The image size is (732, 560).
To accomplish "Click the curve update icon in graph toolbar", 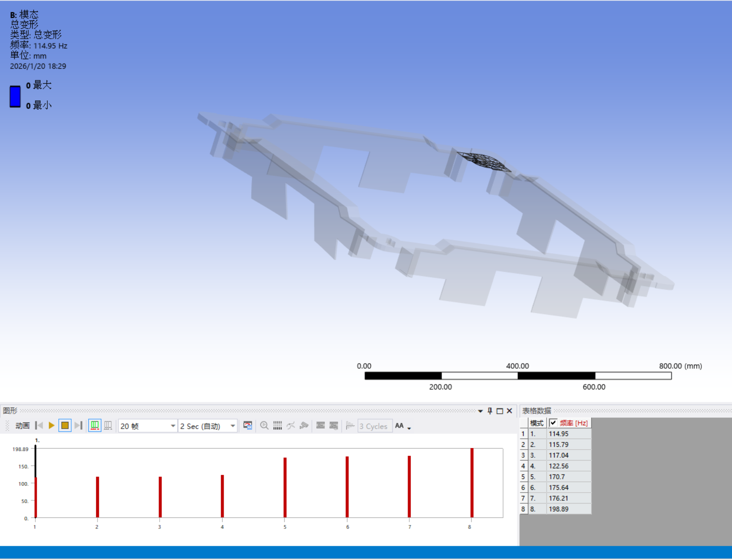I will (x=291, y=425).
